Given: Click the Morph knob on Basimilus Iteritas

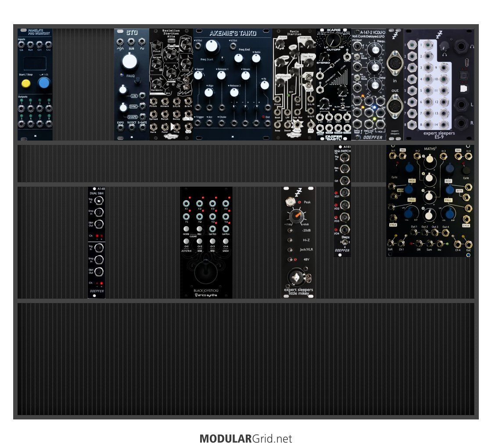Looking at the screenshot, I should [x=171, y=54].
